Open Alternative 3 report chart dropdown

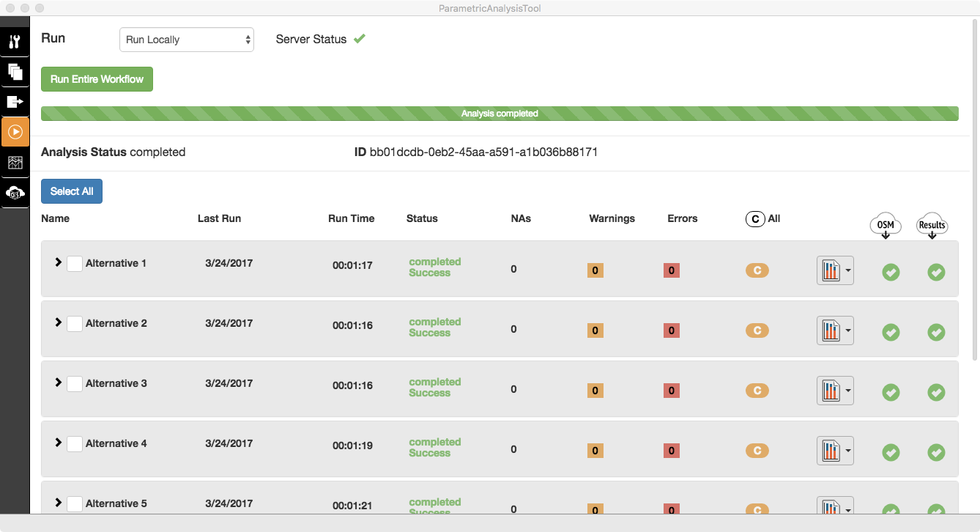[835, 391]
